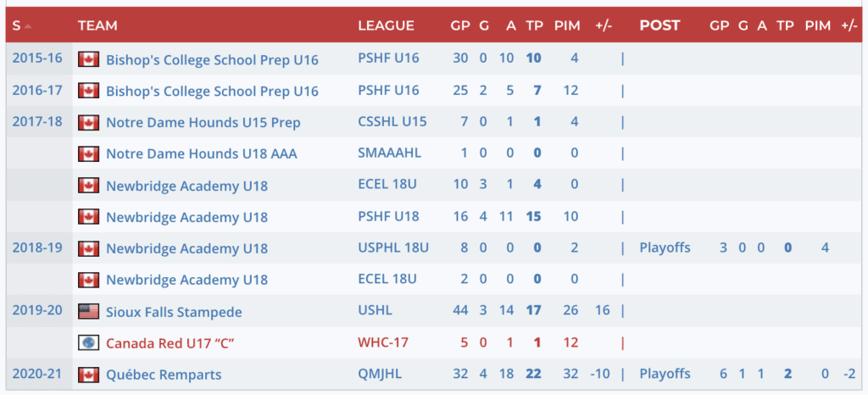
Task: Sort by the LEAGUE column header
Action: (386, 25)
